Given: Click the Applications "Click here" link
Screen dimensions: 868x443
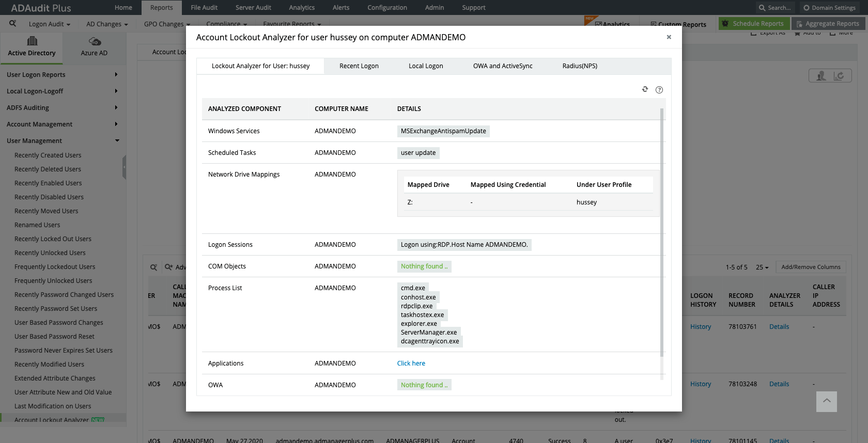Looking at the screenshot, I should pos(411,363).
